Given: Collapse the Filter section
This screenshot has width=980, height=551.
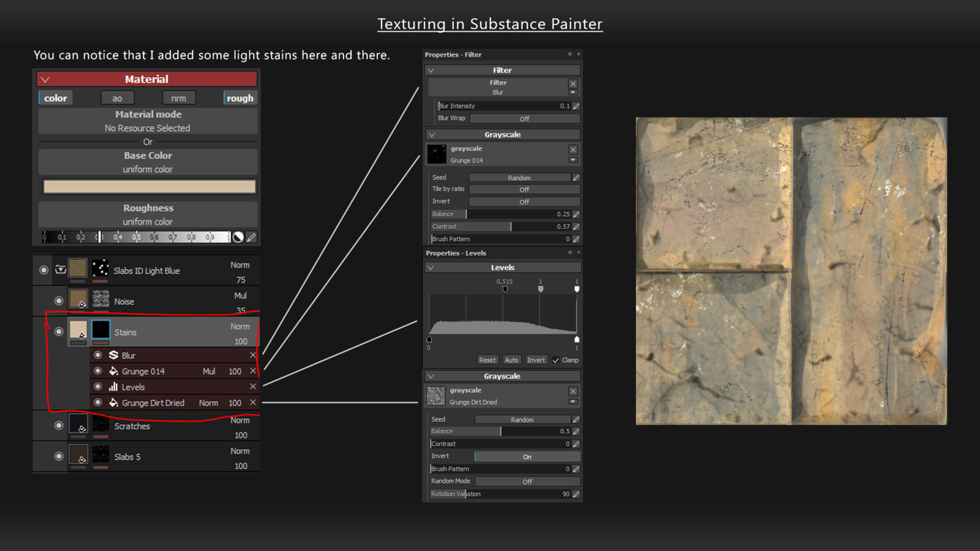Looking at the screenshot, I should (x=431, y=70).
